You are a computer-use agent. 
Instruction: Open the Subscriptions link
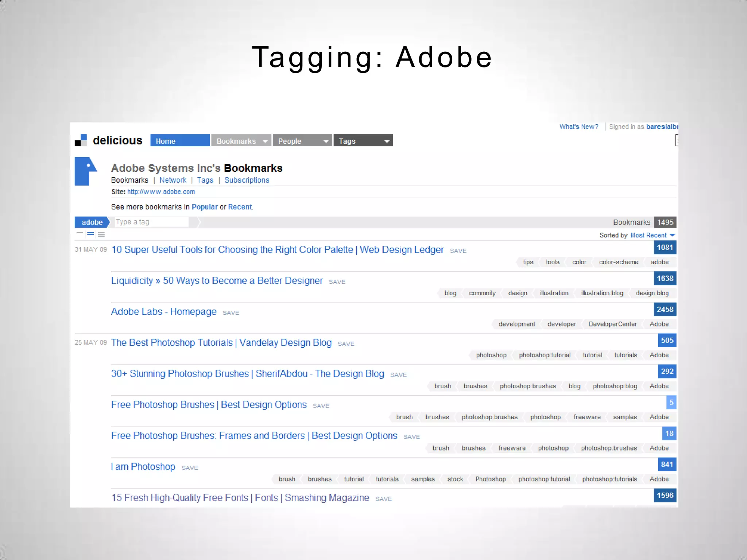pyautogui.click(x=247, y=180)
